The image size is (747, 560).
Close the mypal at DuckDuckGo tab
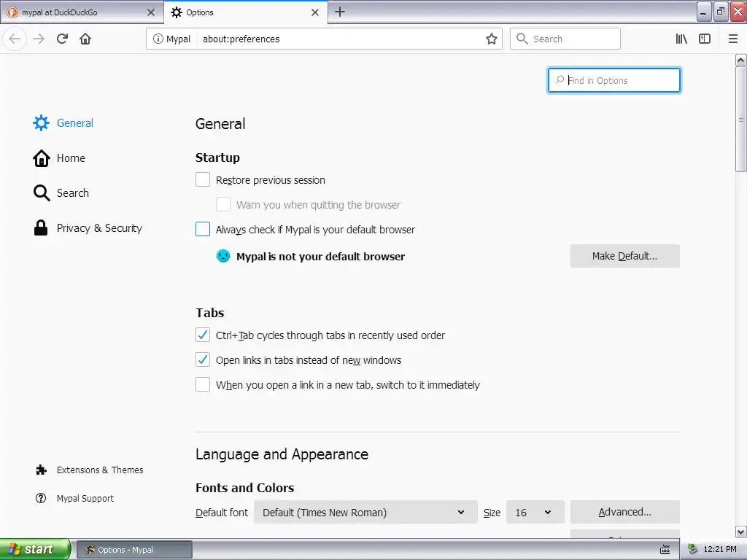[x=151, y=12]
